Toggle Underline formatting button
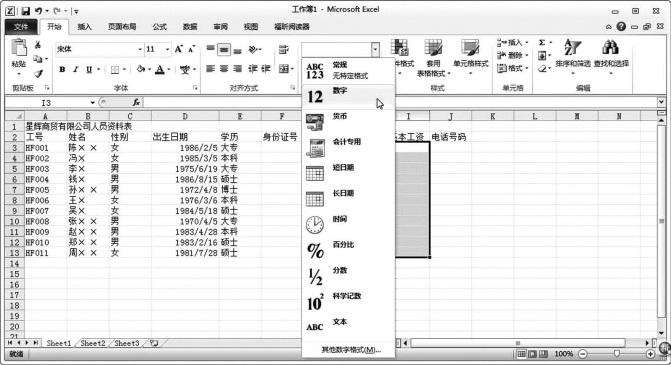The width and height of the screenshot is (671, 365). pyautogui.click(x=89, y=69)
